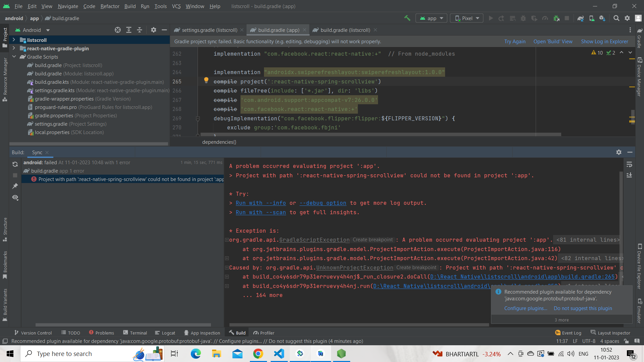644x362 pixels.
Task: Open local.properties (SDK Location) file
Action: coord(66,132)
